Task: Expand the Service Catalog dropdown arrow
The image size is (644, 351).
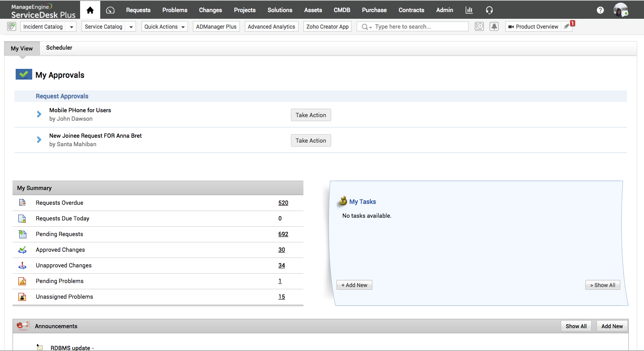Action: [x=131, y=27]
